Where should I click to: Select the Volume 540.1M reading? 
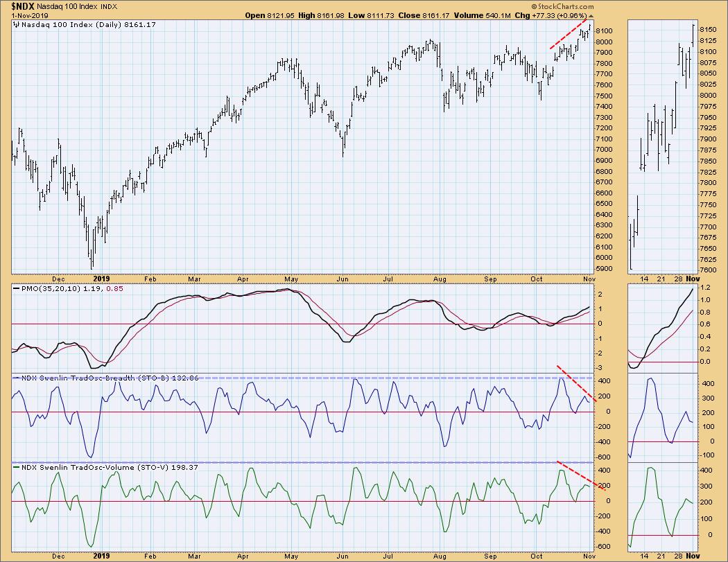coord(483,15)
